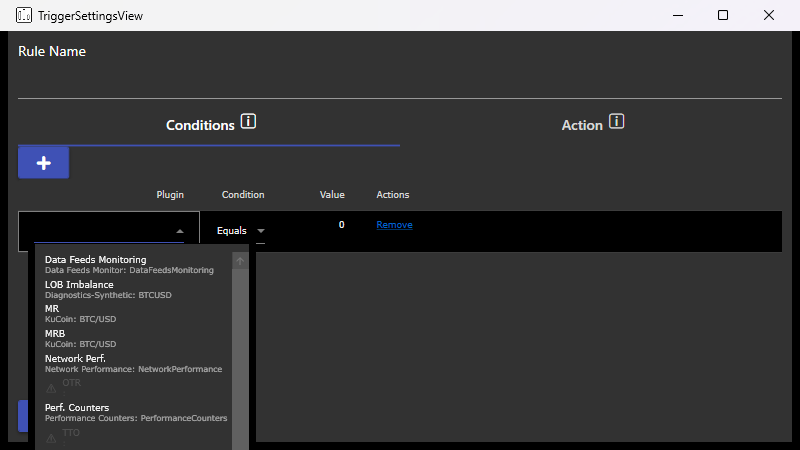Click the Rule Name input field
Image resolution: width=800 pixels, height=450 pixels.
tap(400, 82)
